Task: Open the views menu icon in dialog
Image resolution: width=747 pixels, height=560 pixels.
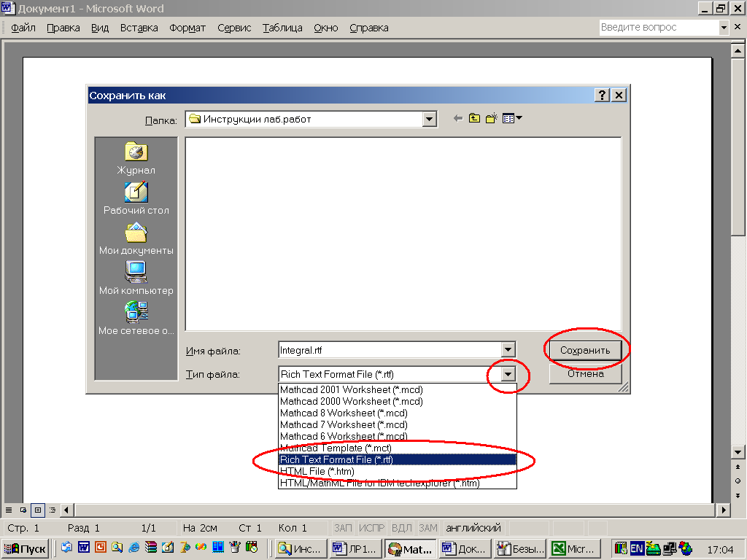Action: [x=512, y=119]
